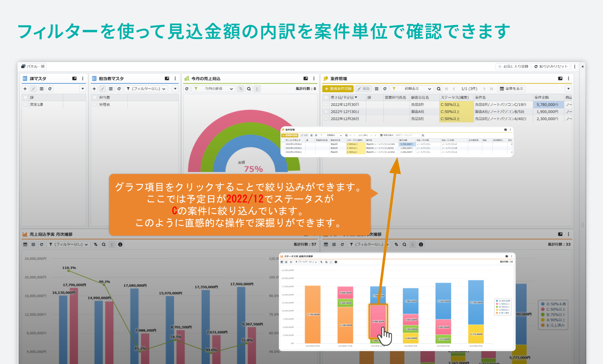Click the + add record icon in 課マスタ panel
The width and height of the screenshot is (603, 364).
click(25, 88)
